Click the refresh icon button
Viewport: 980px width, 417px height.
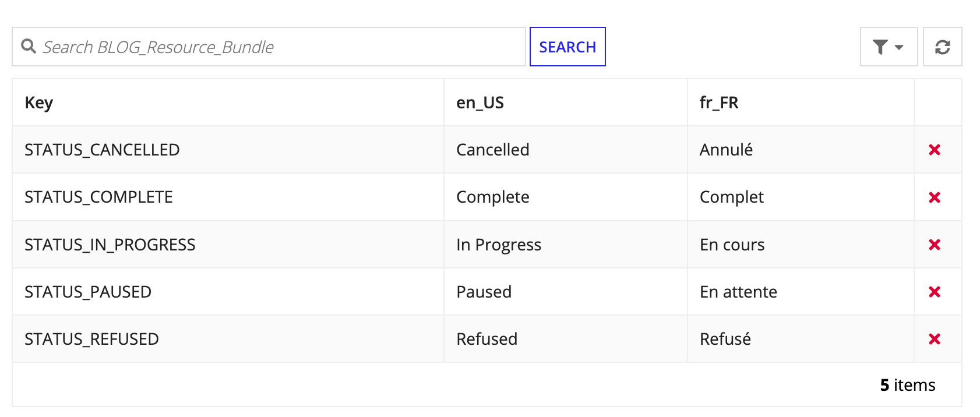[942, 47]
